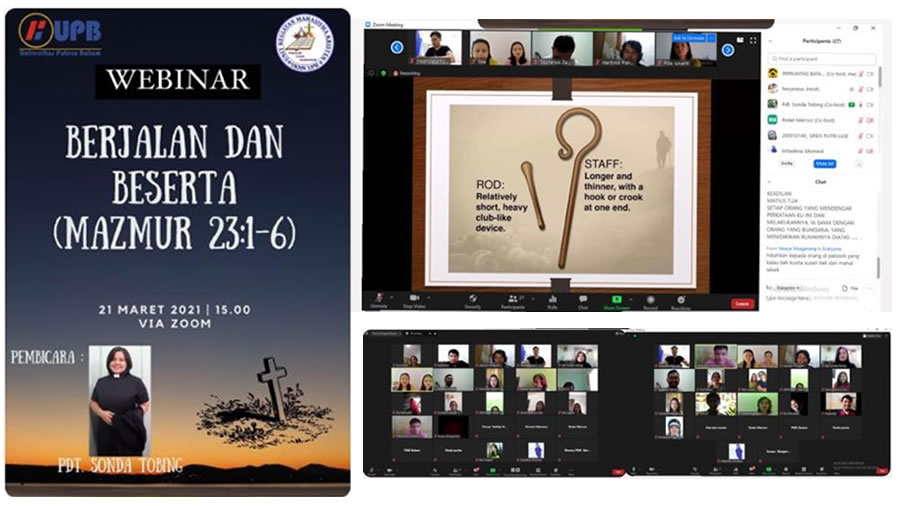
Task: Open the Chat bubble icon in toolbar
Action: coord(582,298)
